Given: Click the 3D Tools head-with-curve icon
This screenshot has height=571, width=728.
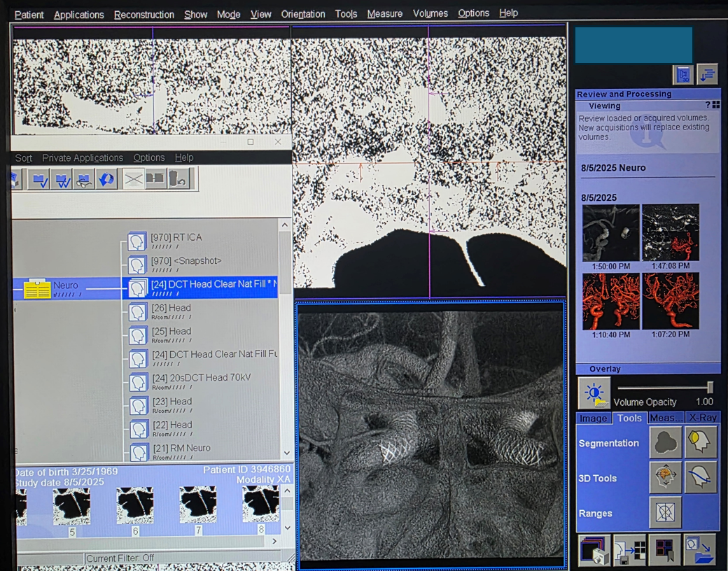Looking at the screenshot, I should (701, 477).
